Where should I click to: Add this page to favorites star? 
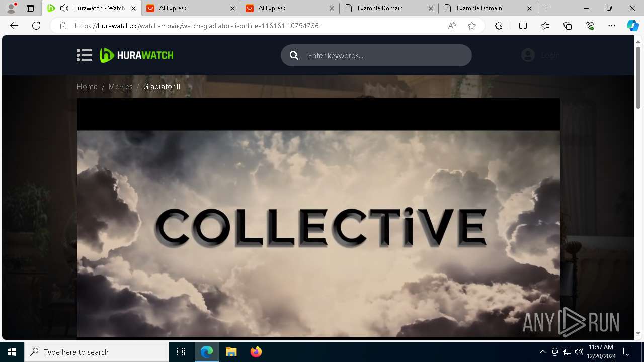coord(472,26)
